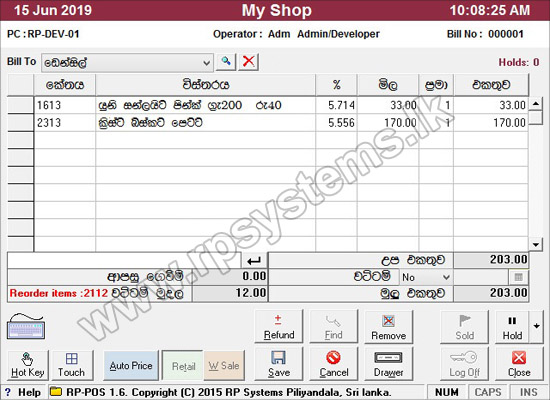
Task: Switch pricing to Retail mode
Action: tap(183, 366)
